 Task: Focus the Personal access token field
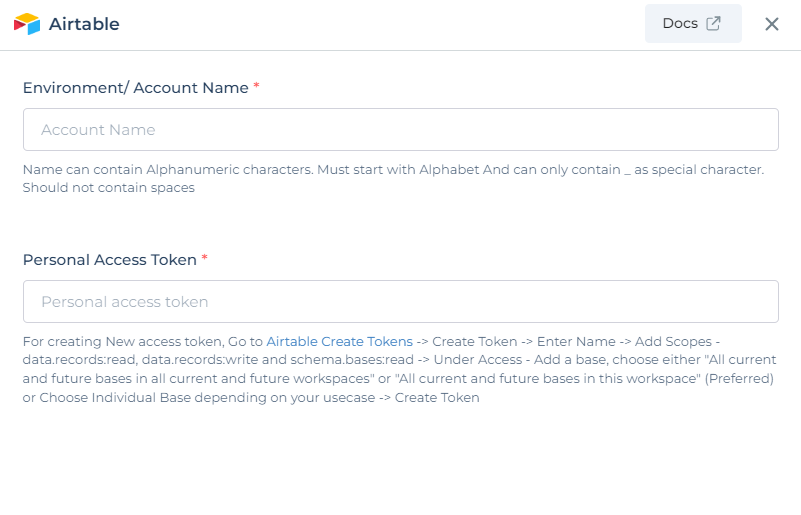400,301
